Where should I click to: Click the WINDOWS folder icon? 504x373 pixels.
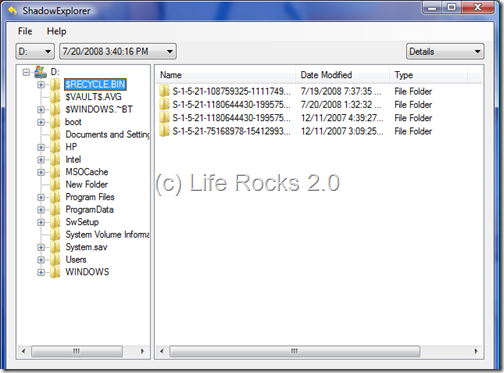coord(55,272)
